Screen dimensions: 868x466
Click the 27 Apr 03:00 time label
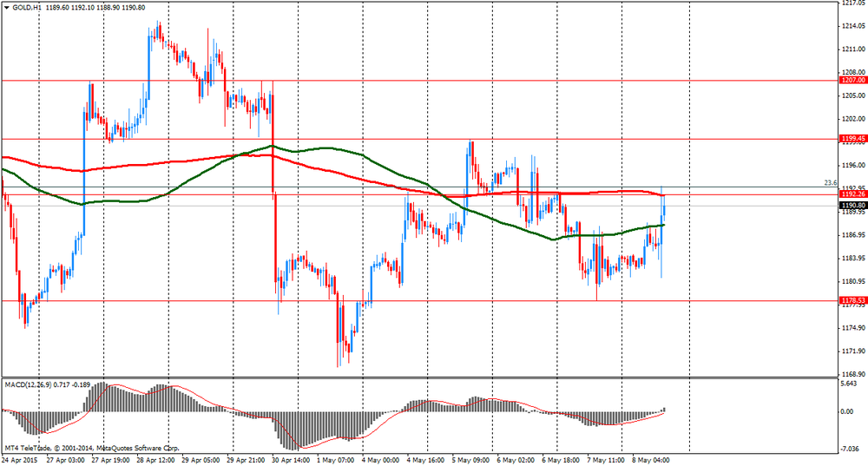coord(66,460)
